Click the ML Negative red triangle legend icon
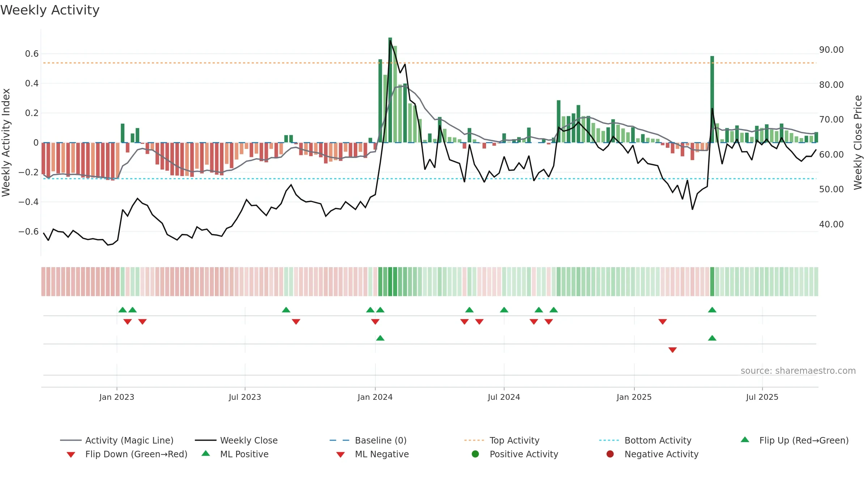The image size is (868, 488). point(340,454)
